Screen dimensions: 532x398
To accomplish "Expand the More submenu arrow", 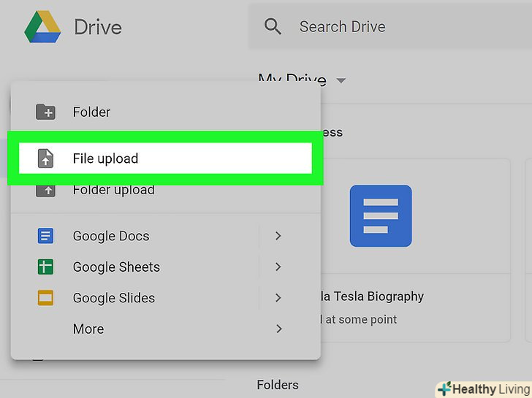I will click(278, 329).
